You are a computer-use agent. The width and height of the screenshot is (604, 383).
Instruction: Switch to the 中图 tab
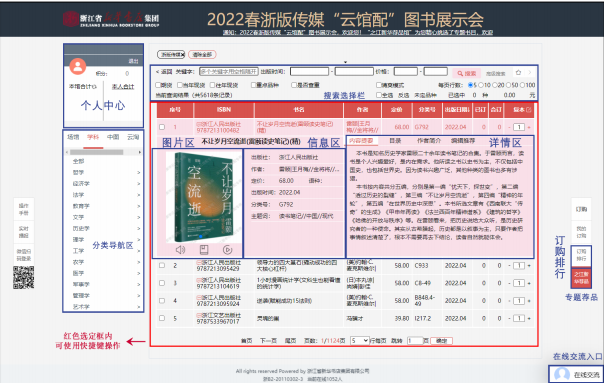coord(113,137)
